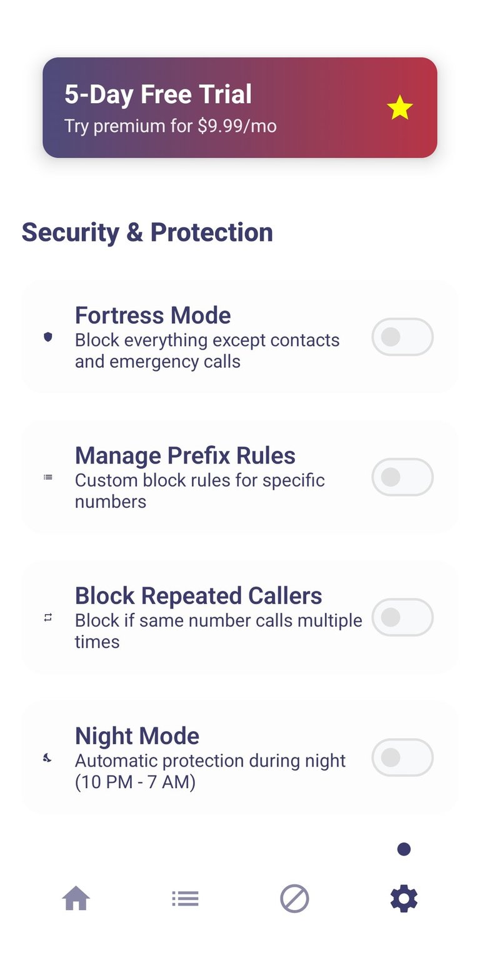Click the Night Mode moon icon
480x980 pixels.
(x=47, y=758)
